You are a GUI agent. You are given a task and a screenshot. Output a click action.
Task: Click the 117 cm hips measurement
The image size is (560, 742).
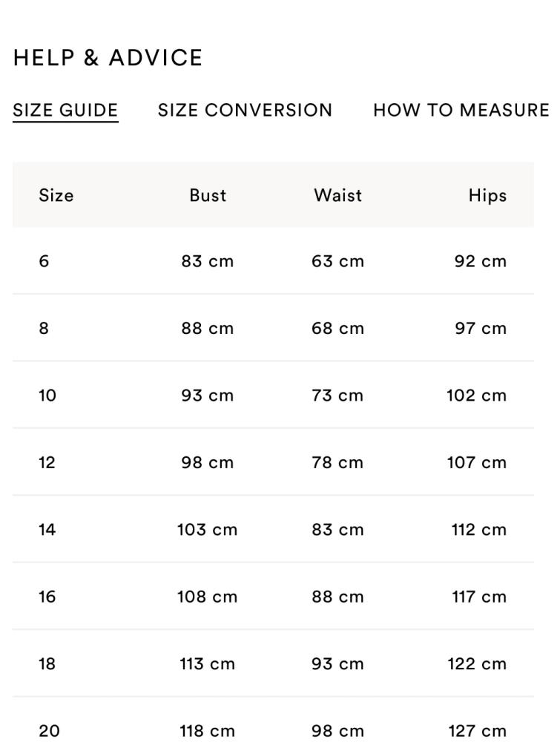(x=479, y=597)
